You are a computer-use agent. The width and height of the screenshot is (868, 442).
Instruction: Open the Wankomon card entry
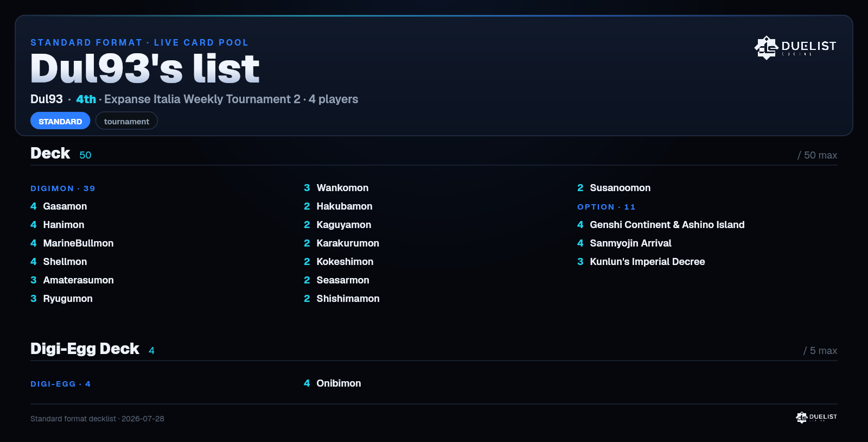coord(336,188)
